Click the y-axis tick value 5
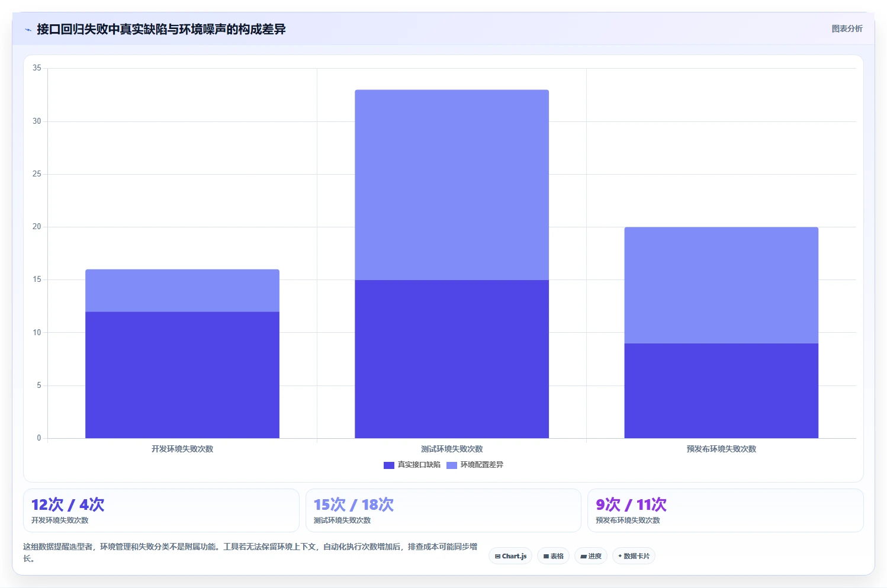Screen dimensions: 887x588 (x=39, y=385)
